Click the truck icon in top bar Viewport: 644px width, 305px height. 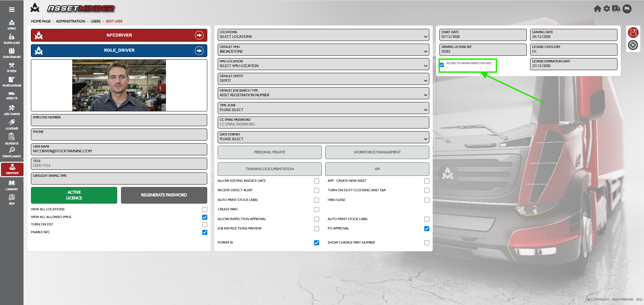[x=616, y=9]
